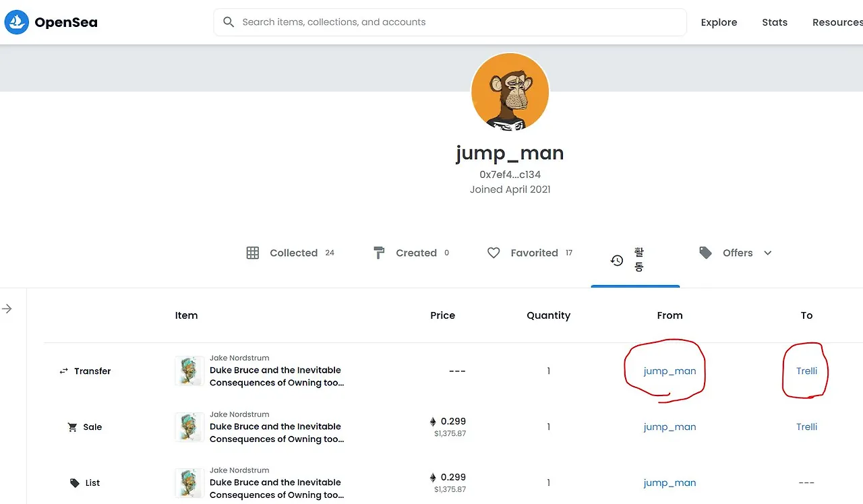Click the $1,375.87 value in the Sale row
This screenshot has width=863, height=504.
(450, 433)
